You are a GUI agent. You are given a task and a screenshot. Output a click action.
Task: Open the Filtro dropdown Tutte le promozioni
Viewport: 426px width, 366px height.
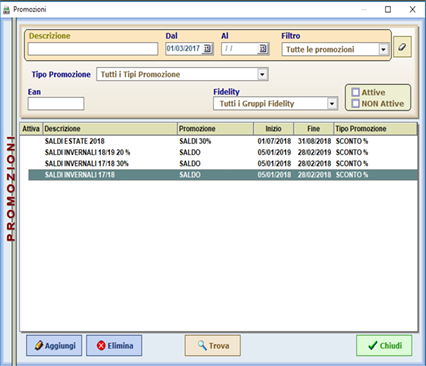(335, 49)
